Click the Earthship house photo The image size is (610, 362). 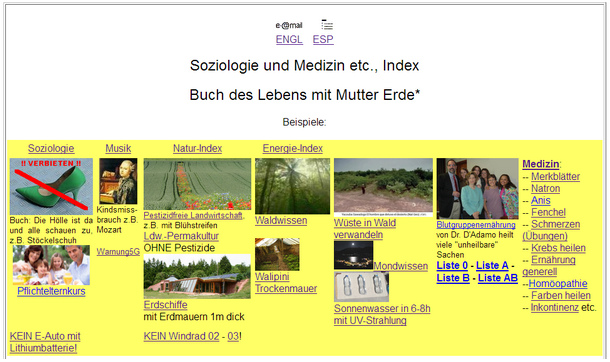197,276
